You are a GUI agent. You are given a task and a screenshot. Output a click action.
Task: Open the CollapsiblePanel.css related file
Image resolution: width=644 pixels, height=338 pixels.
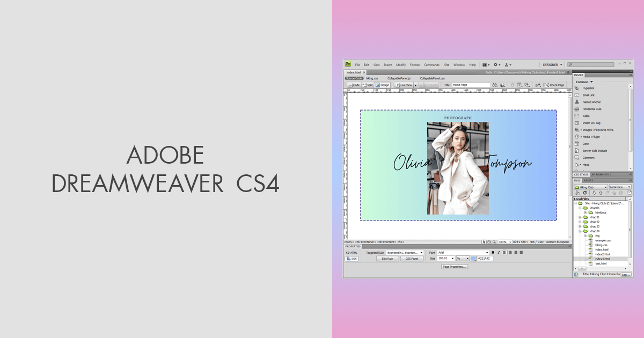coord(433,78)
